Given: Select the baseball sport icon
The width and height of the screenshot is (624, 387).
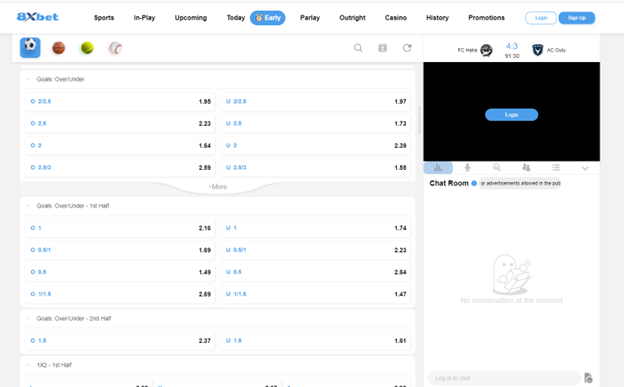Looking at the screenshot, I should (x=115, y=48).
